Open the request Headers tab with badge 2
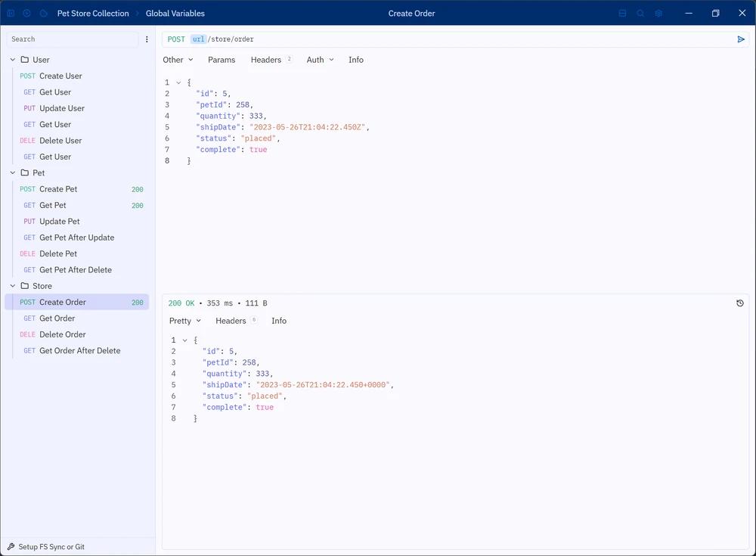The width and height of the screenshot is (756, 556). (x=271, y=60)
